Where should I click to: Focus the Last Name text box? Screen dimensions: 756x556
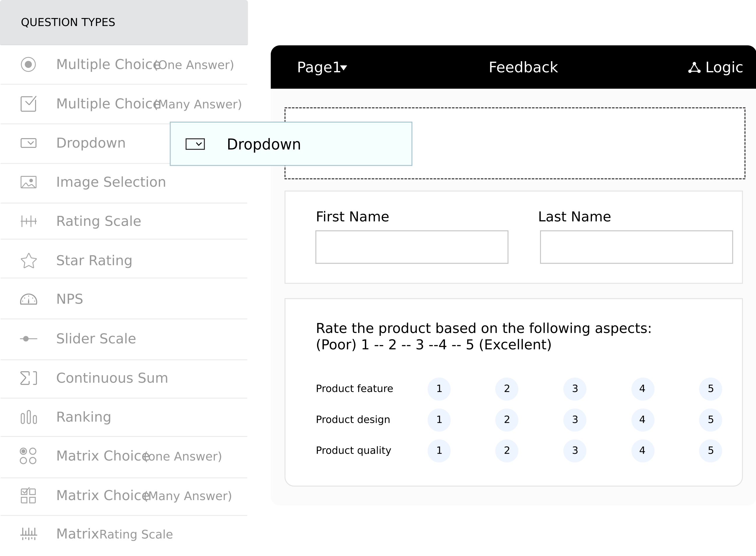636,247
